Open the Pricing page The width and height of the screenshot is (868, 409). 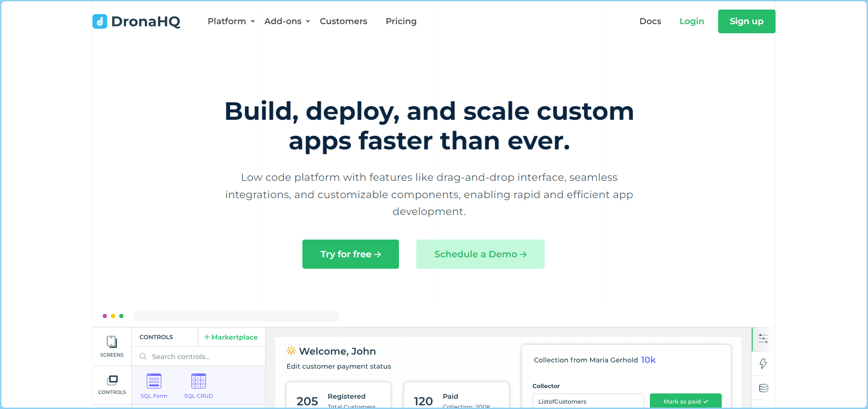401,21
